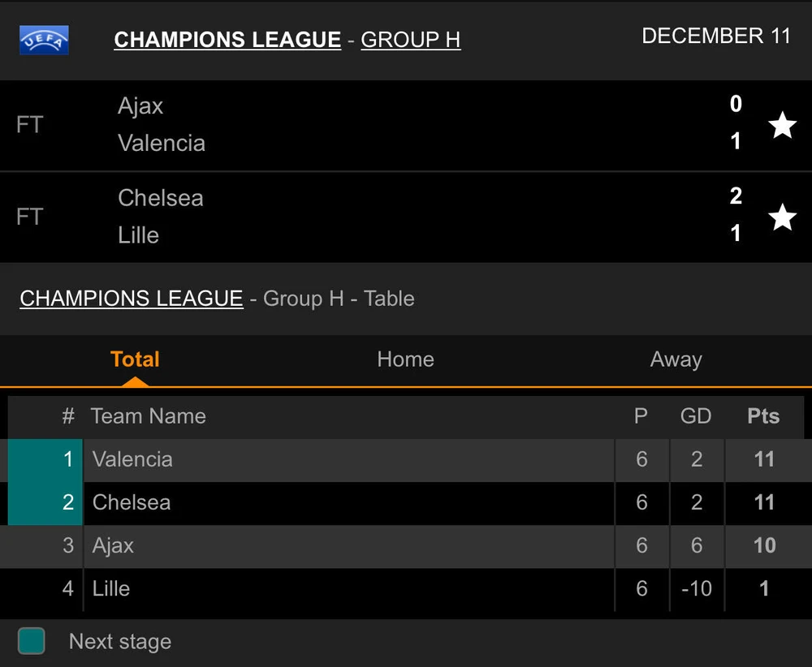Click the Next stage teal legend swatch
Screen dimensions: 812x667
pos(31,641)
